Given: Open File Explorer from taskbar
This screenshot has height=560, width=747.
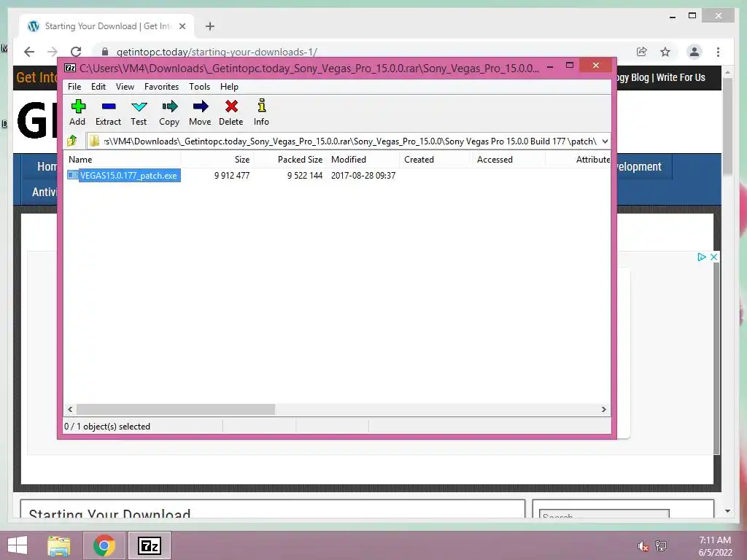Looking at the screenshot, I should point(59,545).
